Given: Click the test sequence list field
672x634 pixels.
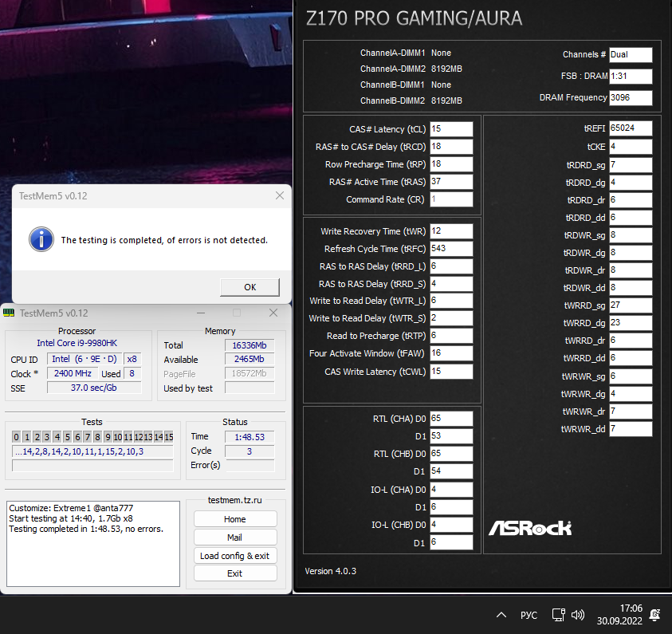Looking at the screenshot, I should pyautogui.click(x=92, y=451).
